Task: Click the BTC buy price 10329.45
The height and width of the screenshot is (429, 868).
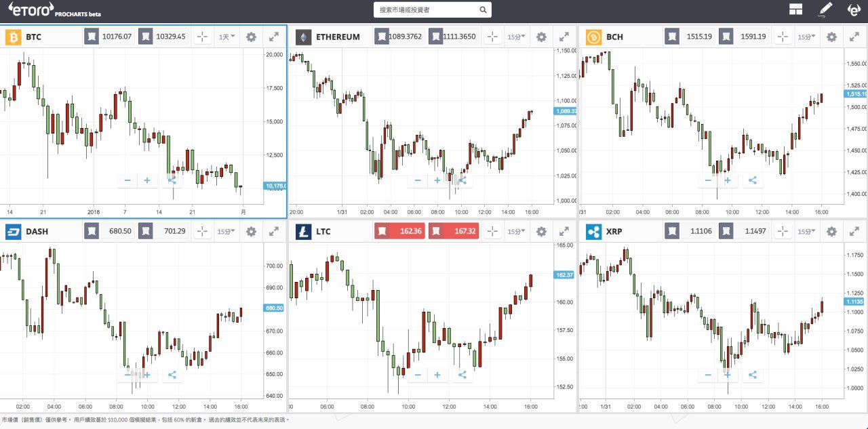Action: point(163,37)
